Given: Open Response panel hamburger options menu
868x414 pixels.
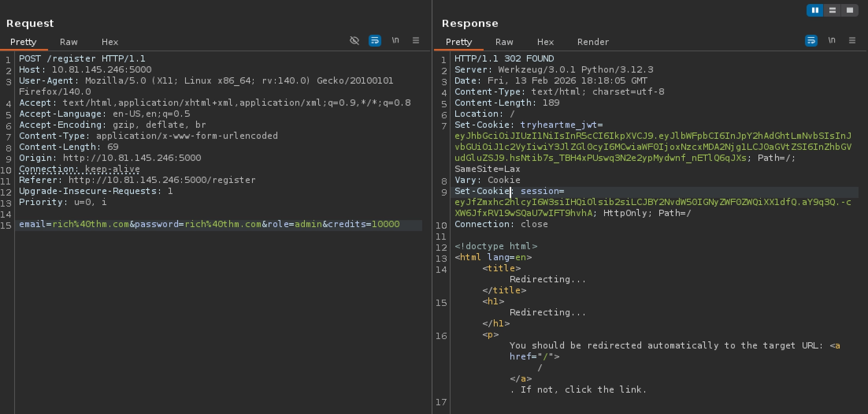Looking at the screenshot, I should [x=852, y=41].
